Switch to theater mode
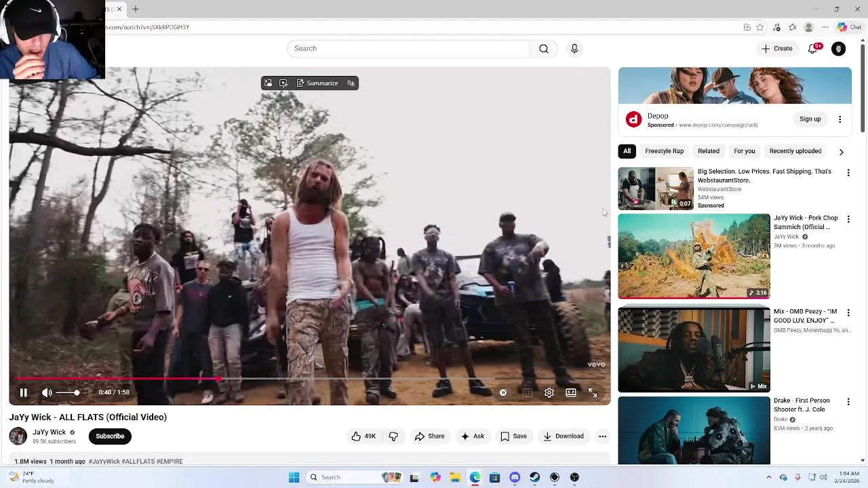 [571, 392]
